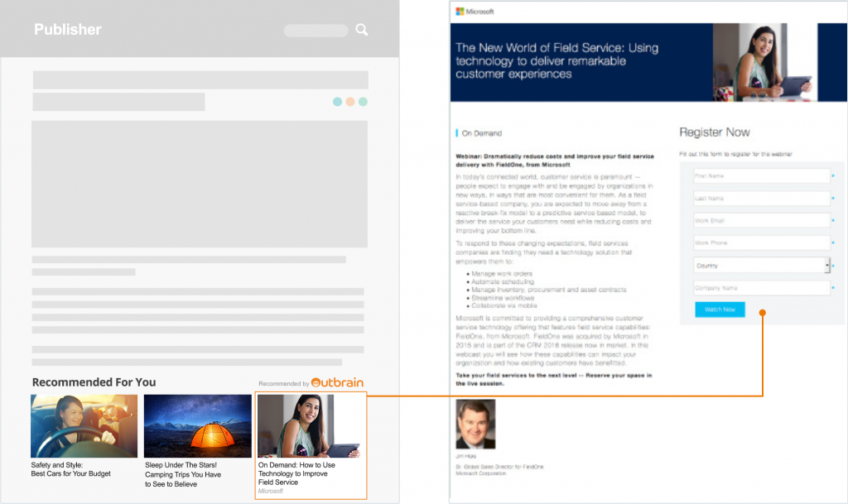Screen dimensions: 848x504
Task: Focus the Company Name text field
Action: coord(761,288)
